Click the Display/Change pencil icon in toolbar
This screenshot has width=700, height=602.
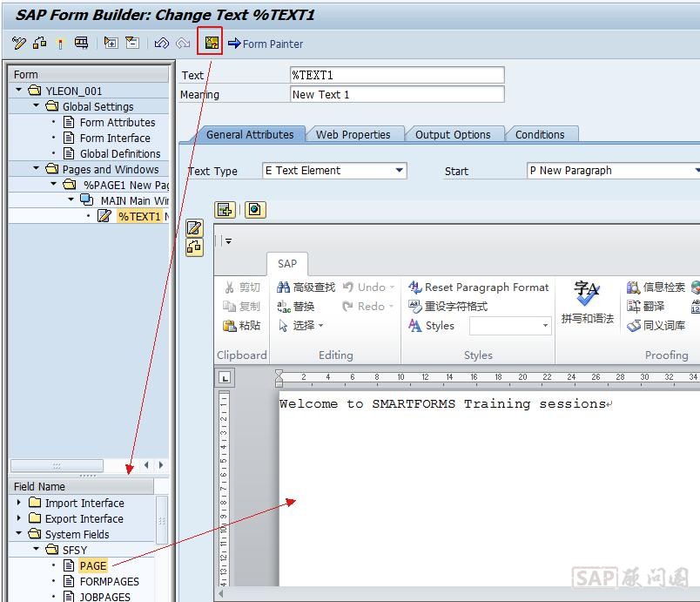pyautogui.click(x=19, y=43)
